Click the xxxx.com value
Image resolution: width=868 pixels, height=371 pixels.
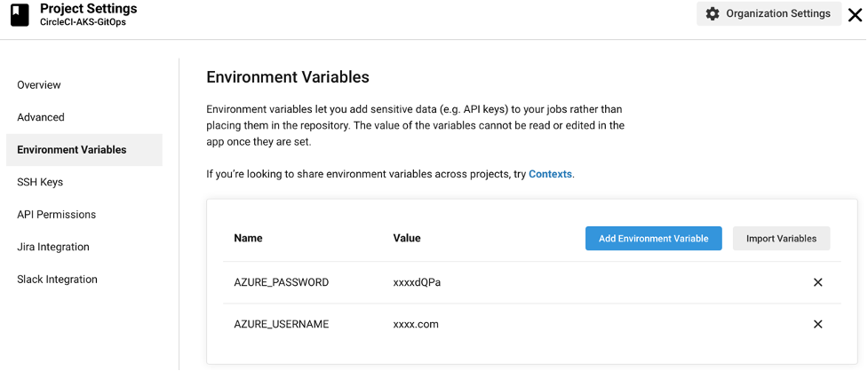[x=416, y=324]
